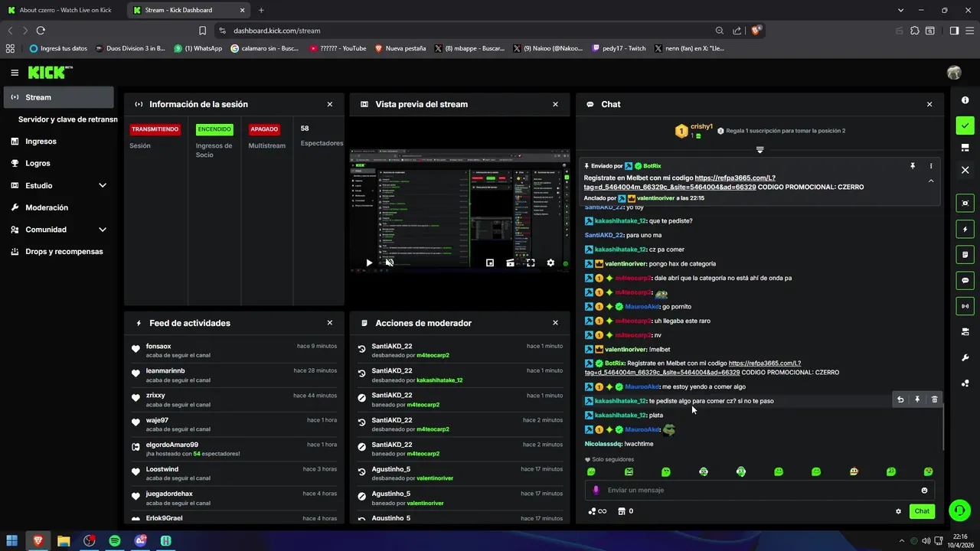Enter fullscreen in stream preview
This screenshot has width=980, height=551.
point(530,262)
